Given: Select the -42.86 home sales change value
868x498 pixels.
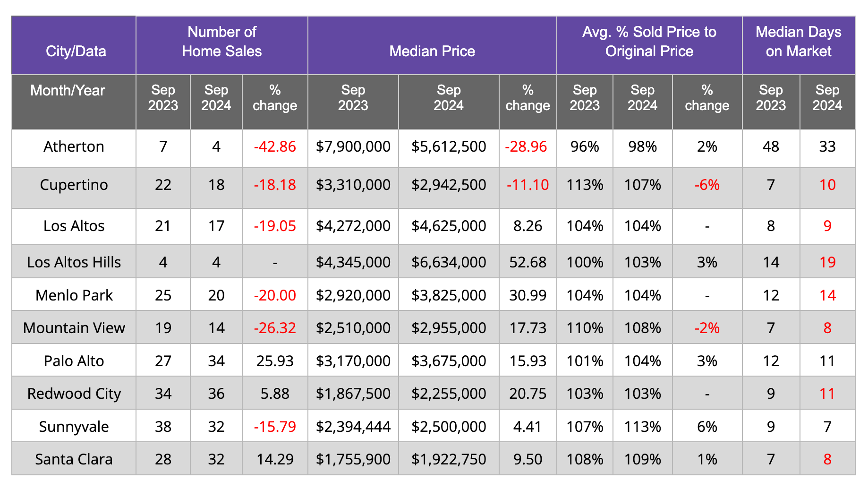Looking at the screenshot, I should pos(275,146).
